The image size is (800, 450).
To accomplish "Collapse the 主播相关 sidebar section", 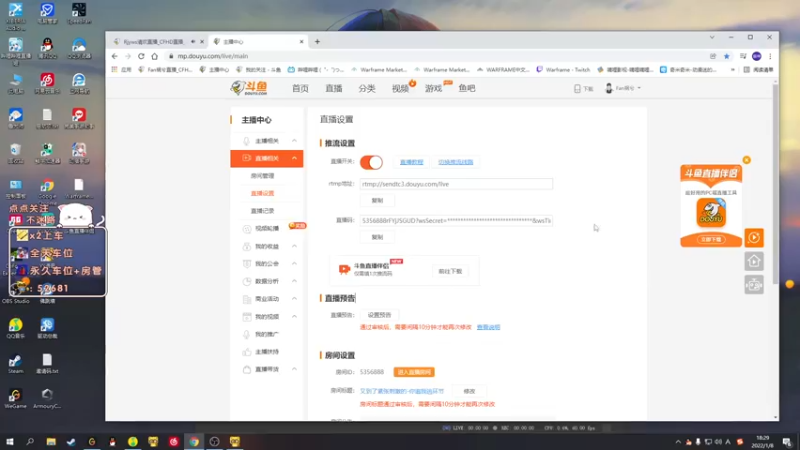I will 294,141.
